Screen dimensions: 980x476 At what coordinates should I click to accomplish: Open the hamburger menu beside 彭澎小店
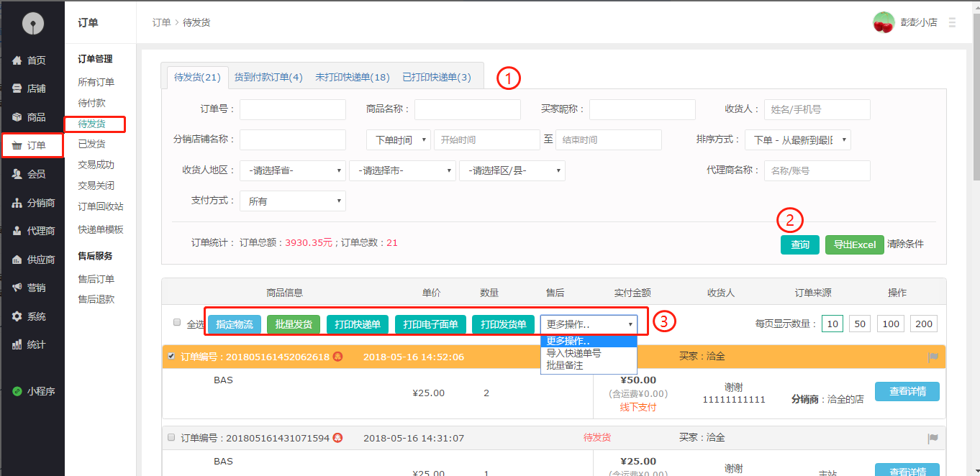point(952,23)
